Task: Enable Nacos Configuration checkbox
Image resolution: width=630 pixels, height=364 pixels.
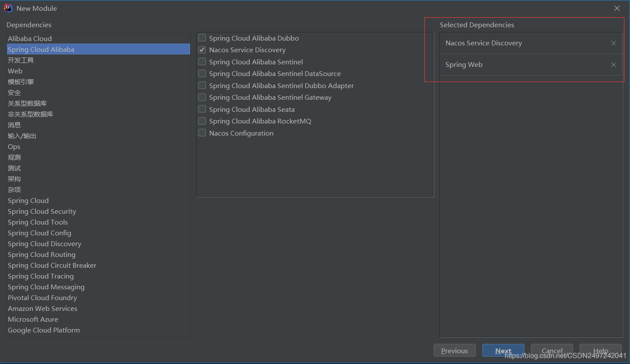Action: coord(202,133)
